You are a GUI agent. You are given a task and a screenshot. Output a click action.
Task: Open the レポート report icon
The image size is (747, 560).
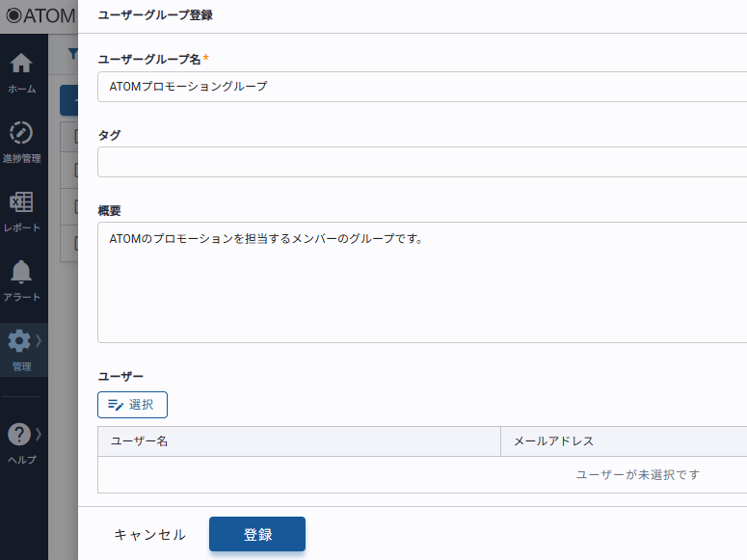21,203
